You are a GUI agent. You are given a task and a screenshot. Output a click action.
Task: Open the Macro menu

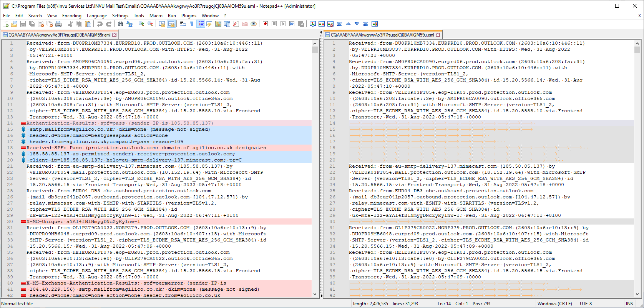pos(156,16)
